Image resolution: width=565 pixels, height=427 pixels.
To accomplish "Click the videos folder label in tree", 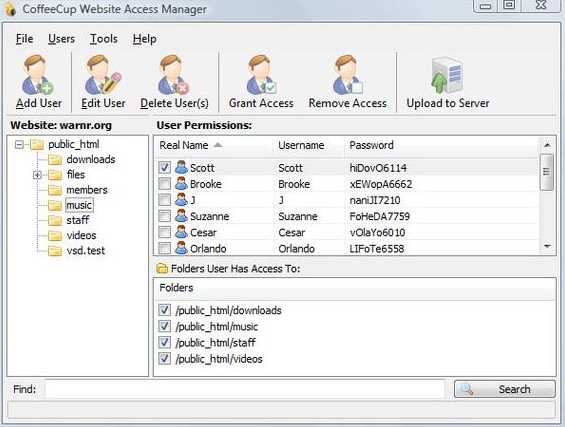I will pos(81,236).
